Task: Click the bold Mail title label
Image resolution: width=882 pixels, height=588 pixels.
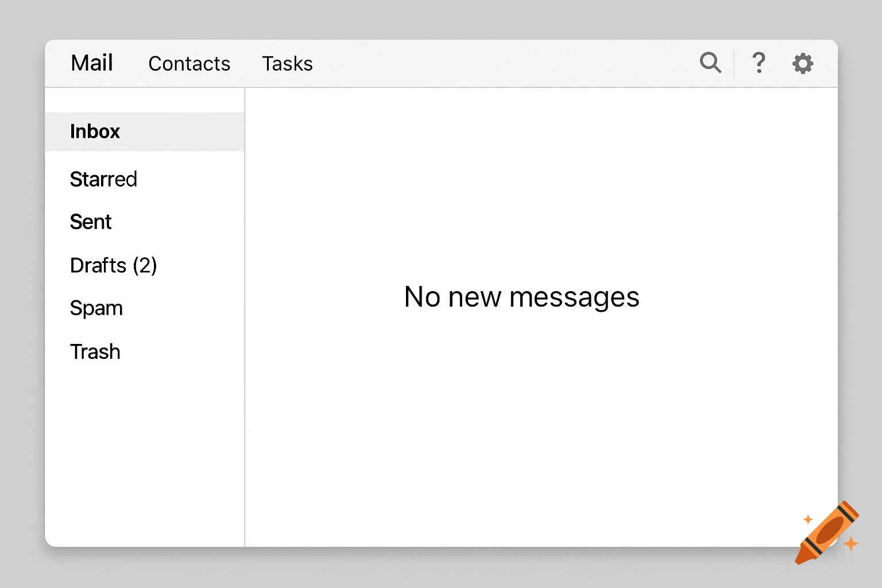Action: point(91,63)
